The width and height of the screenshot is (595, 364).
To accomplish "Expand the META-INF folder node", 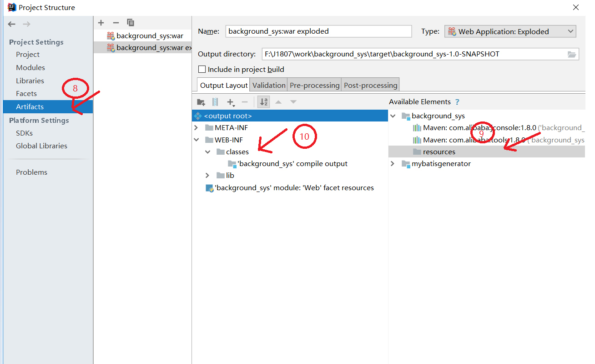I will point(196,127).
